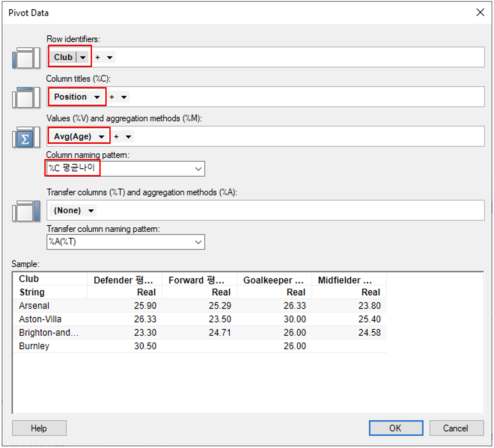494x448 pixels.
Task: Expand arrow next to row identifiers plus
Action: click(x=110, y=58)
